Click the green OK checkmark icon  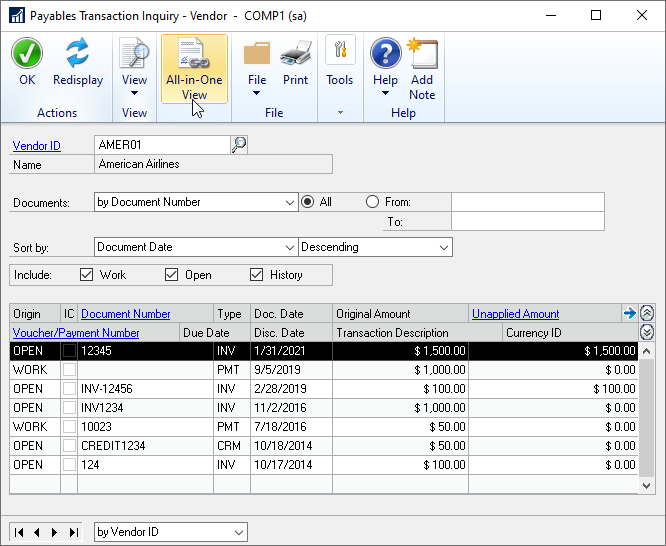coord(27,54)
